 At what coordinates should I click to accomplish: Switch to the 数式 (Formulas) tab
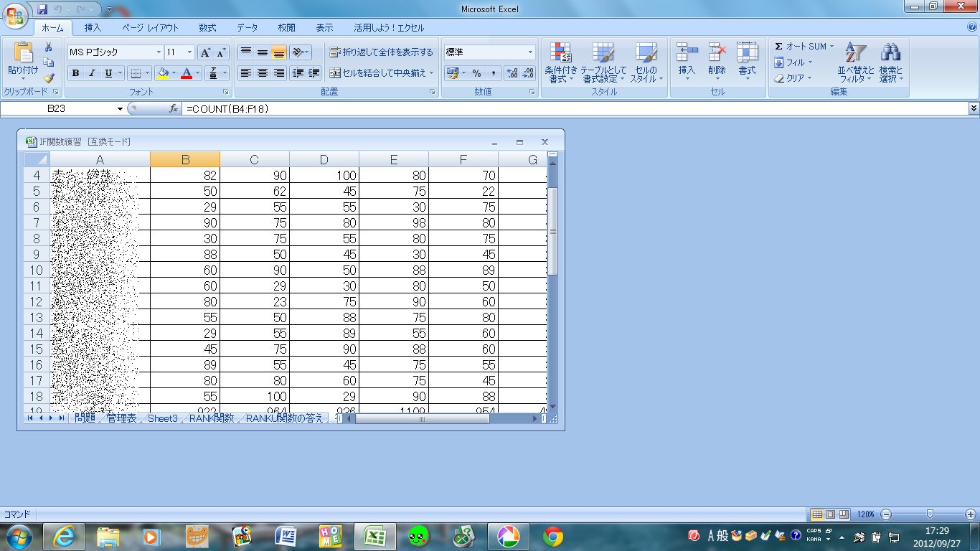[207, 28]
